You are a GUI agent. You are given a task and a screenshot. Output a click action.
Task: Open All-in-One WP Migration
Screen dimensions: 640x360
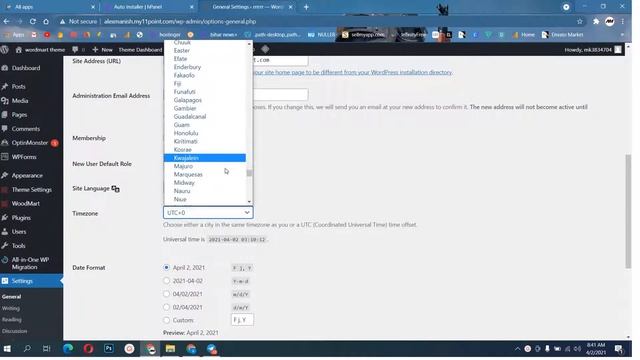30,263
